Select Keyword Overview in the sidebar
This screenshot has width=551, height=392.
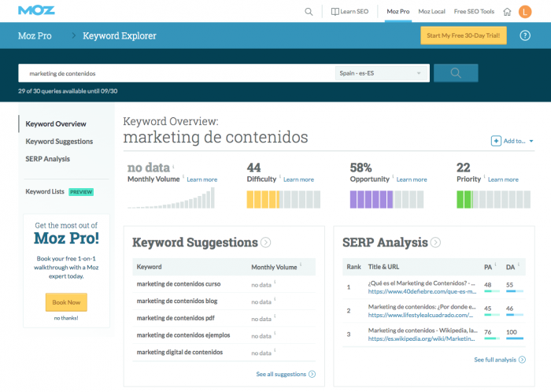pos(56,124)
